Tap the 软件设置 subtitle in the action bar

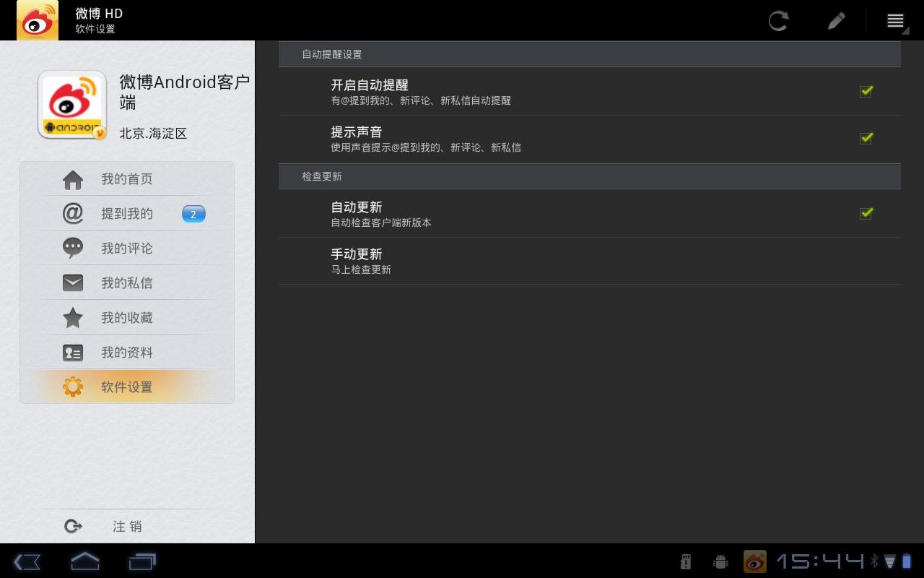tap(95, 30)
